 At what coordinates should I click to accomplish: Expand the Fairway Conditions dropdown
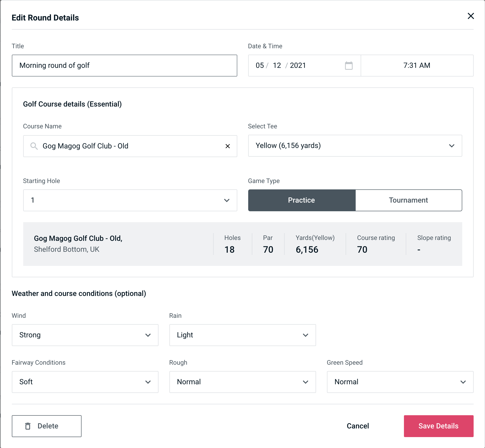85,382
